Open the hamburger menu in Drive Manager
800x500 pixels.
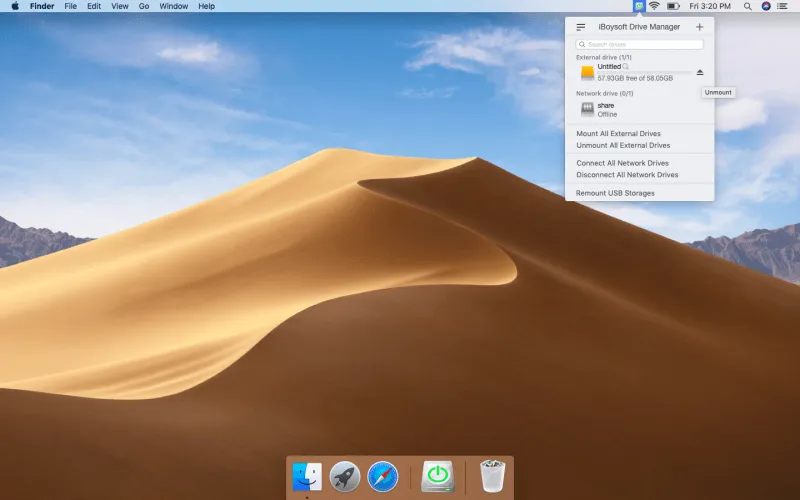point(581,27)
